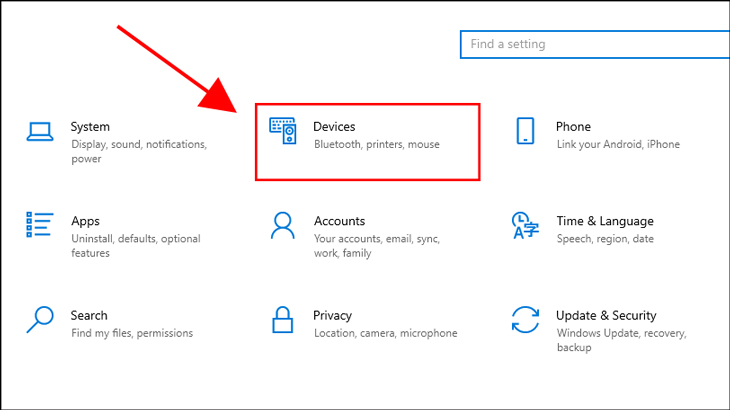Screen dimensions: 730x410
Task: Select the Phone icon
Action: coord(525,131)
